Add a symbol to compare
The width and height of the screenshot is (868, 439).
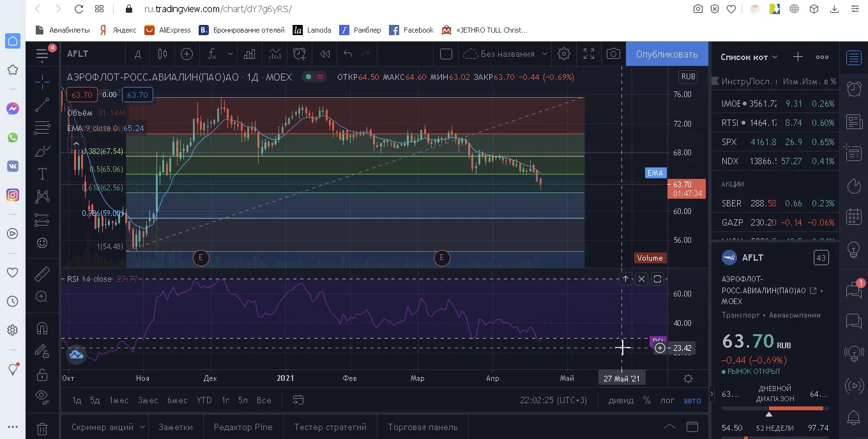pyautogui.click(x=187, y=54)
